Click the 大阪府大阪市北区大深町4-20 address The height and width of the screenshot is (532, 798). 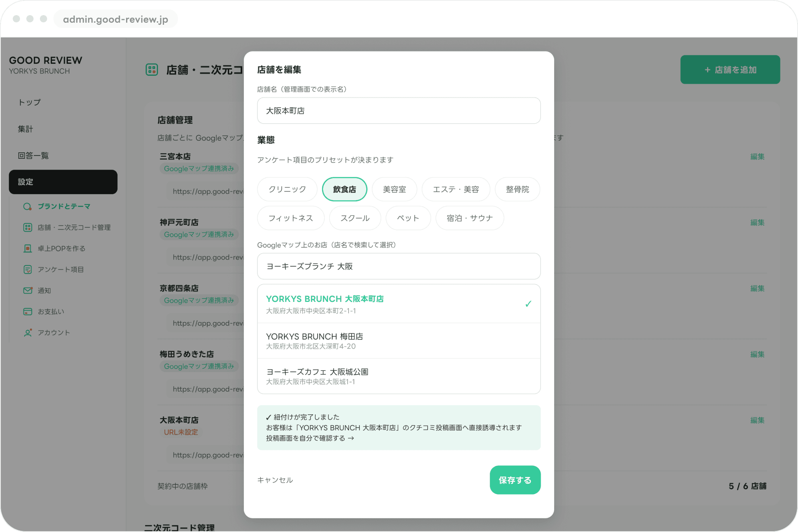point(311,347)
